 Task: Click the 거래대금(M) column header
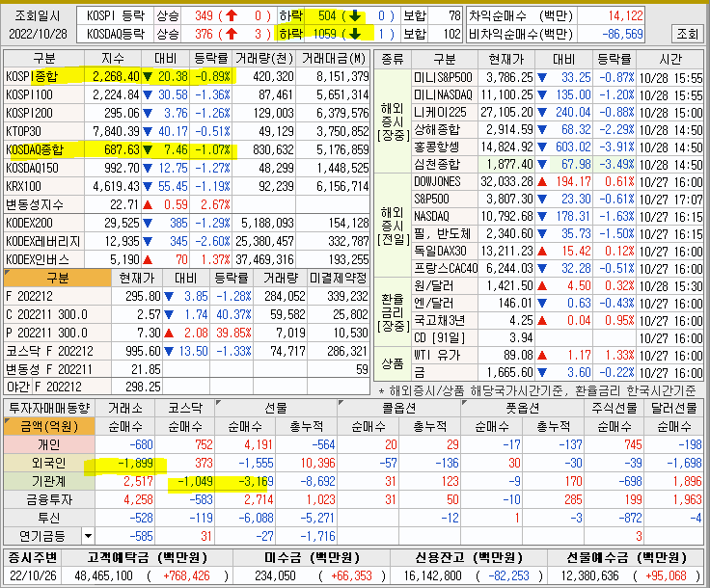[x=334, y=59]
